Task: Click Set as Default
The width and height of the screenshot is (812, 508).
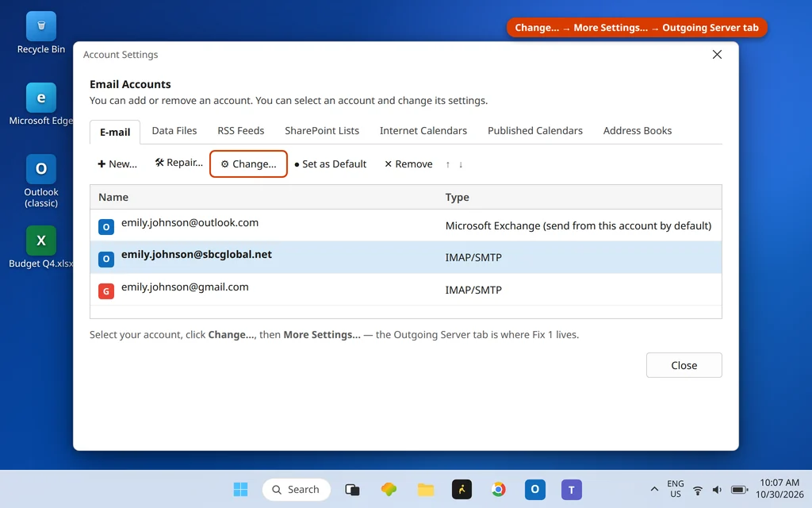Action: [331, 164]
